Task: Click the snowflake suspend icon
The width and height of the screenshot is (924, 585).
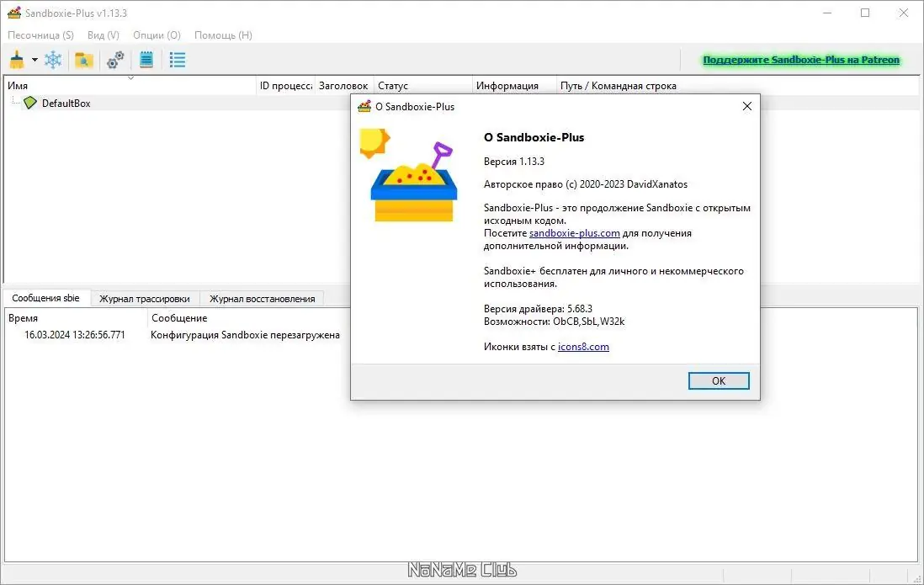Action: click(x=53, y=60)
